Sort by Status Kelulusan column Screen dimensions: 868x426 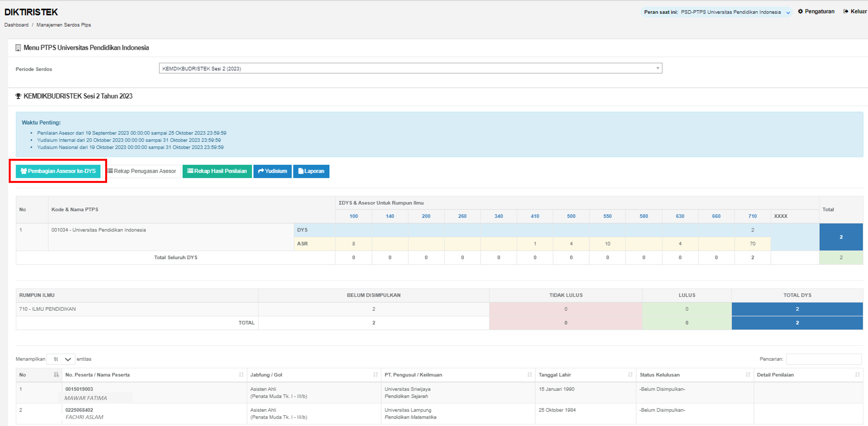[x=695, y=375]
